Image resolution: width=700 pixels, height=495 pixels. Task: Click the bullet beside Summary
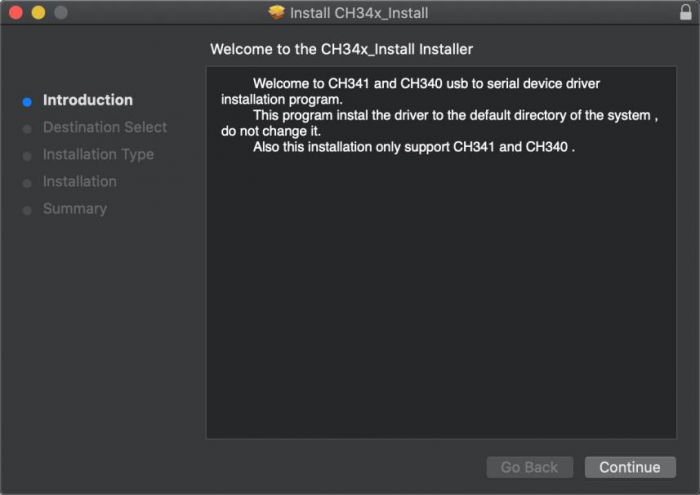point(27,209)
